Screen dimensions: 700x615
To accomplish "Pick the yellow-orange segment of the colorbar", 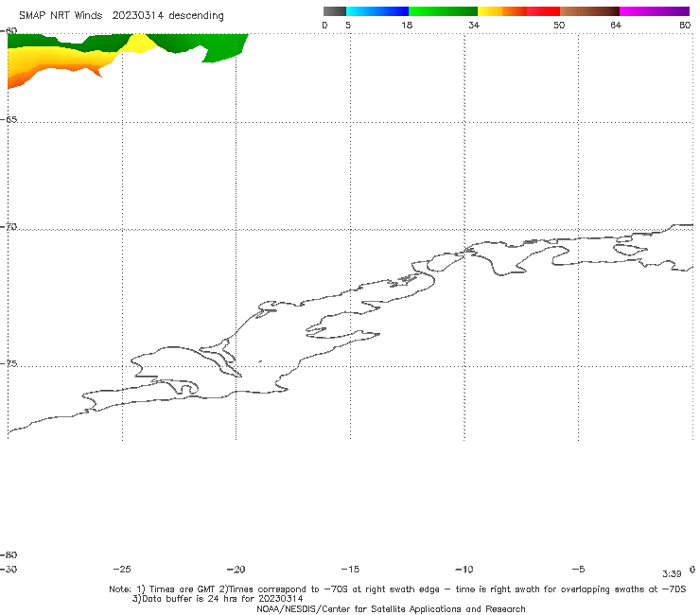I will [x=502, y=11].
